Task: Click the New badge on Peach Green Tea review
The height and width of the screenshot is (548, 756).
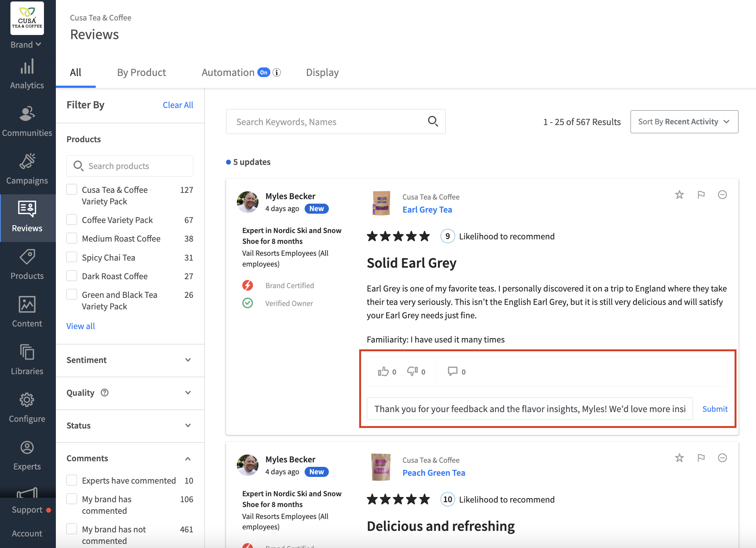Action: tap(317, 472)
